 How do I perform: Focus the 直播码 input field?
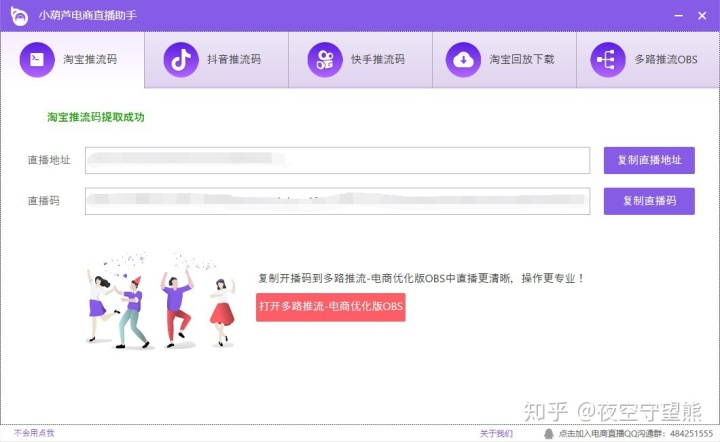coord(338,201)
